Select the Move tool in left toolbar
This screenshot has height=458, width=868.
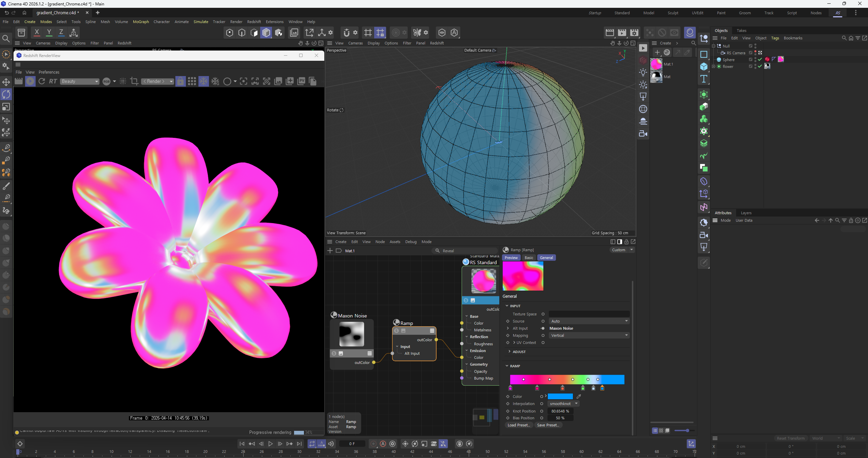pyautogui.click(x=6, y=82)
